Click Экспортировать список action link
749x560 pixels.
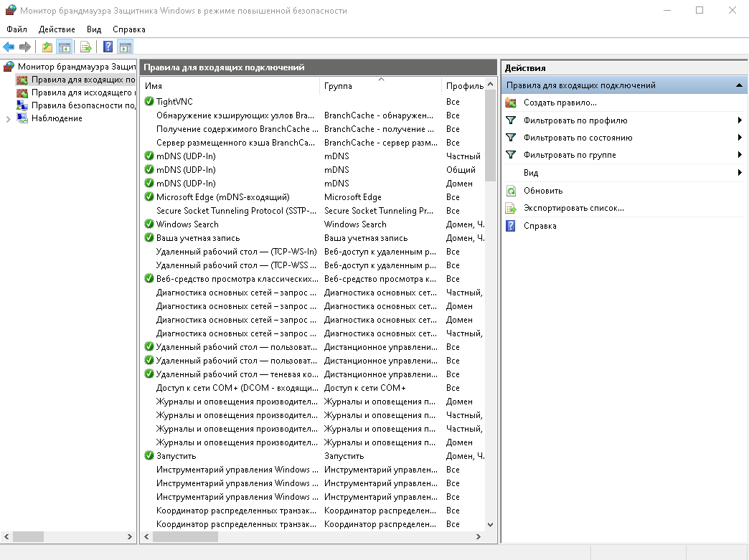pyautogui.click(x=573, y=208)
